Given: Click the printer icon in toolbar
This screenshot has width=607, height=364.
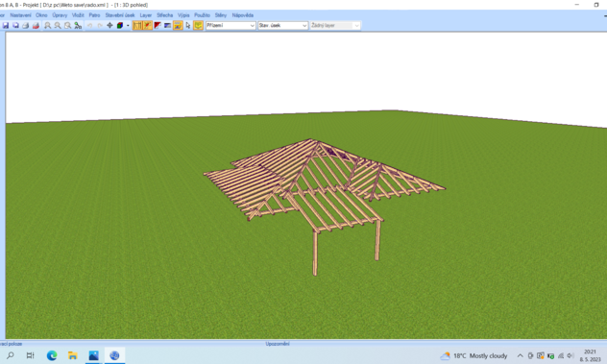Looking at the screenshot, I should click(26, 26).
